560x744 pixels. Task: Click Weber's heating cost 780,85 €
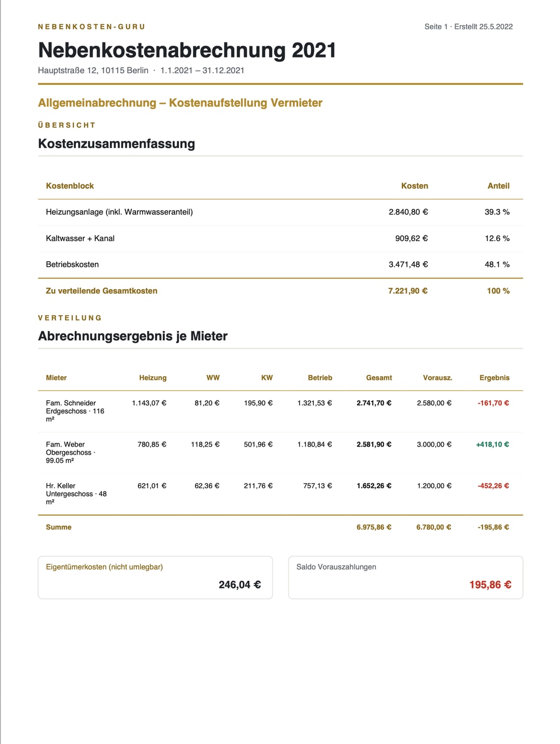tap(152, 445)
